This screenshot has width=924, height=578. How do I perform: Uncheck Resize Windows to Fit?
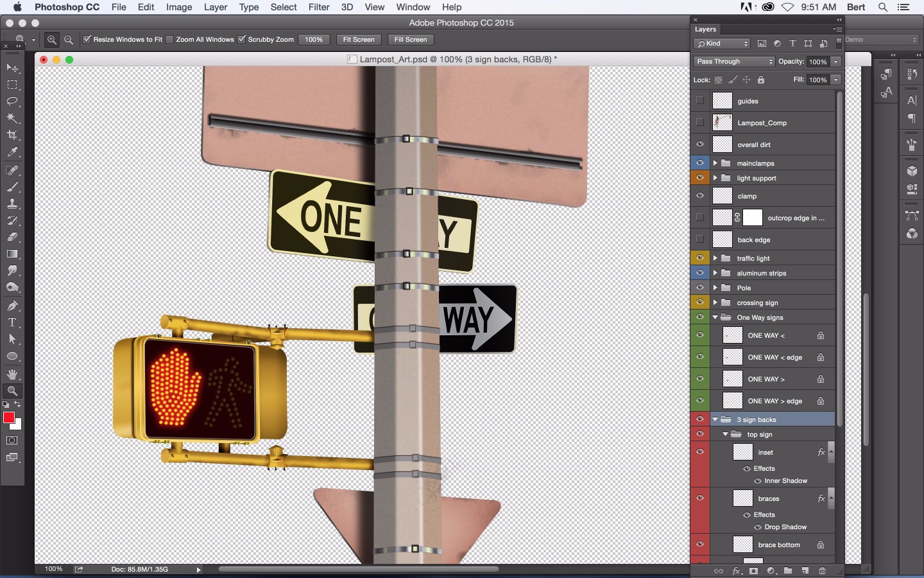coord(87,40)
